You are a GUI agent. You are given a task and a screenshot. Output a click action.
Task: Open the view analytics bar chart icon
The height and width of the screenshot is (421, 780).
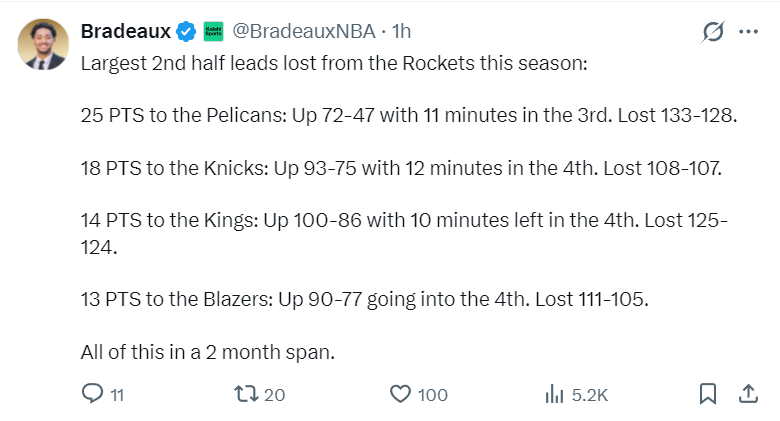point(554,394)
